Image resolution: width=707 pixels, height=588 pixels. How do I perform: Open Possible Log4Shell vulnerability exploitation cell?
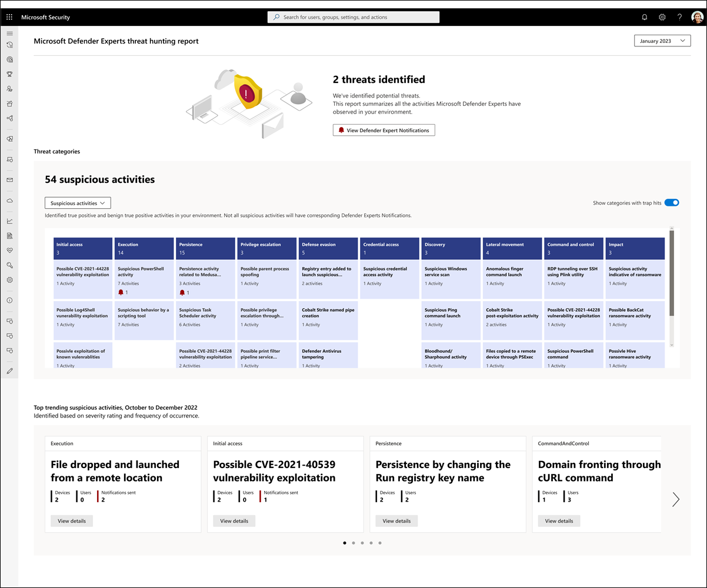[x=82, y=320]
